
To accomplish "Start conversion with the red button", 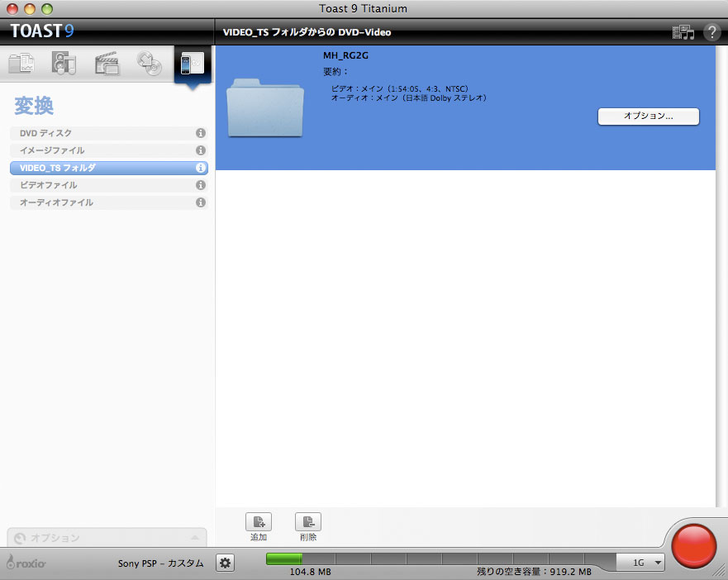I will 693,546.
